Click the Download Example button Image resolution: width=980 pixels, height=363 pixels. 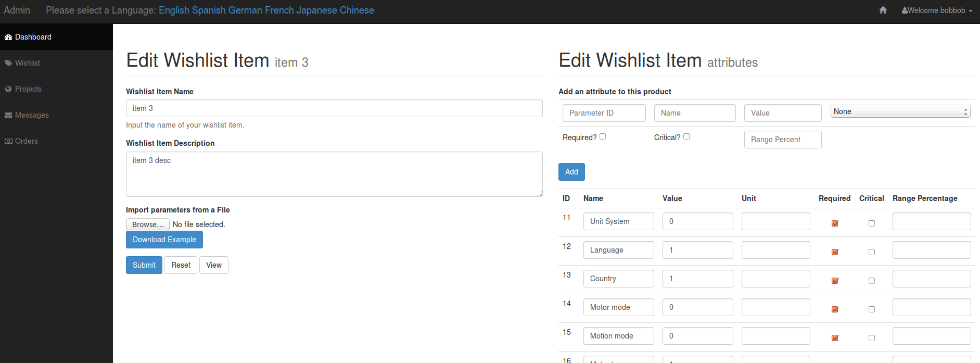tap(164, 240)
